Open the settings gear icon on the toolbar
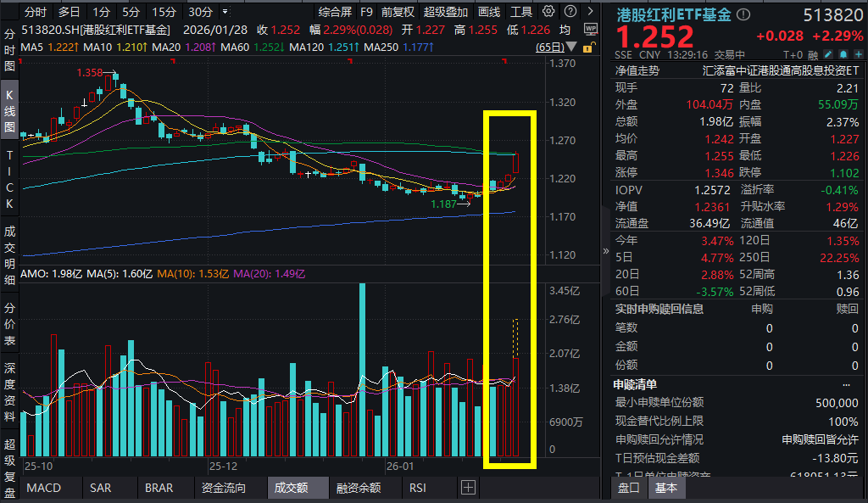 tap(548, 11)
